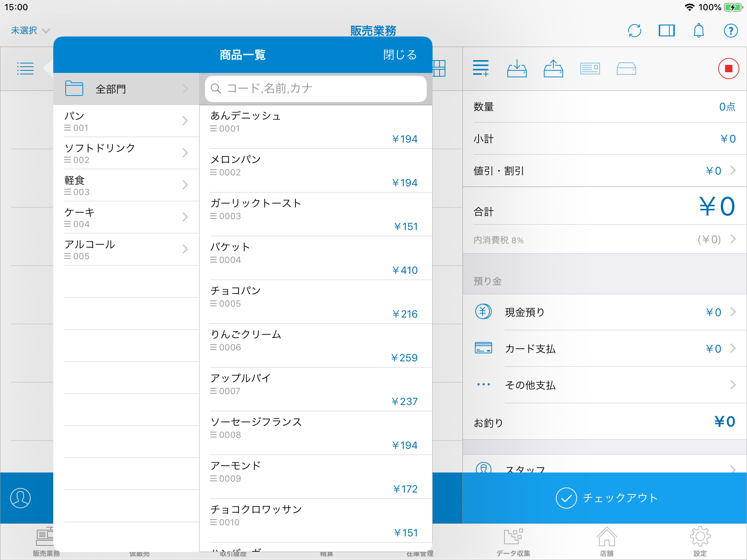Viewport: 747px width, 560px height.
Task: Open the cash drawer icon
Action: (626, 68)
